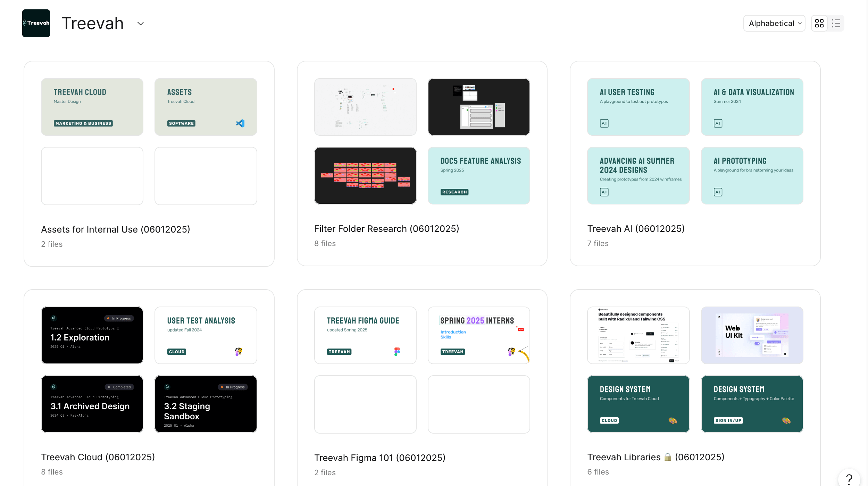Viewport: 868px width, 486px height.
Task: Click the FigJam icon on User Test Analysis
Action: [x=238, y=352]
